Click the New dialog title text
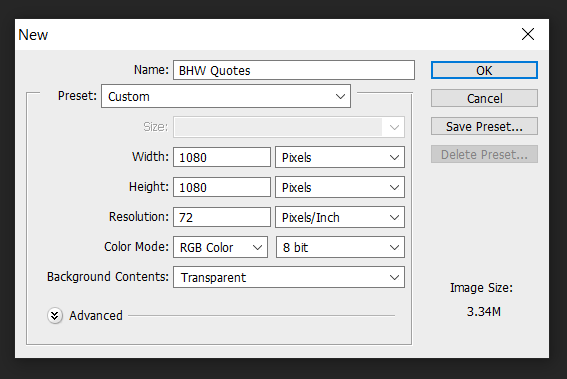Viewport: 567px width, 379px height. click(33, 35)
